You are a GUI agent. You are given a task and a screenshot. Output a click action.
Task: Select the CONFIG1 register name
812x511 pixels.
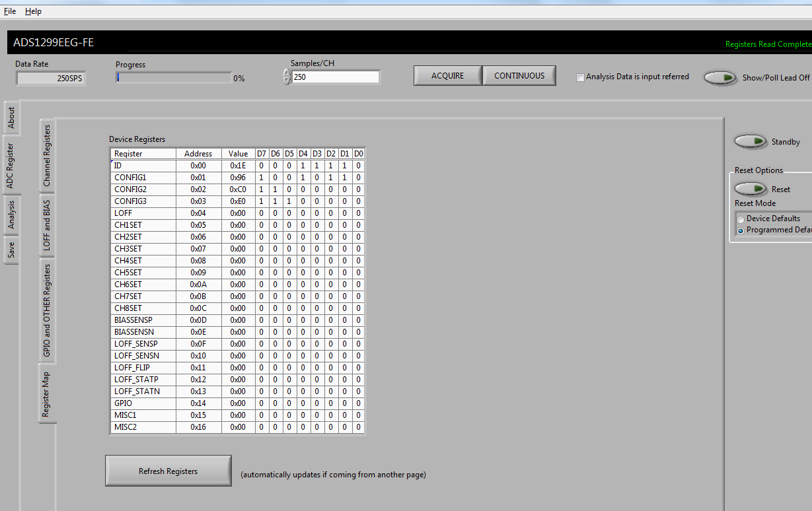coord(130,178)
